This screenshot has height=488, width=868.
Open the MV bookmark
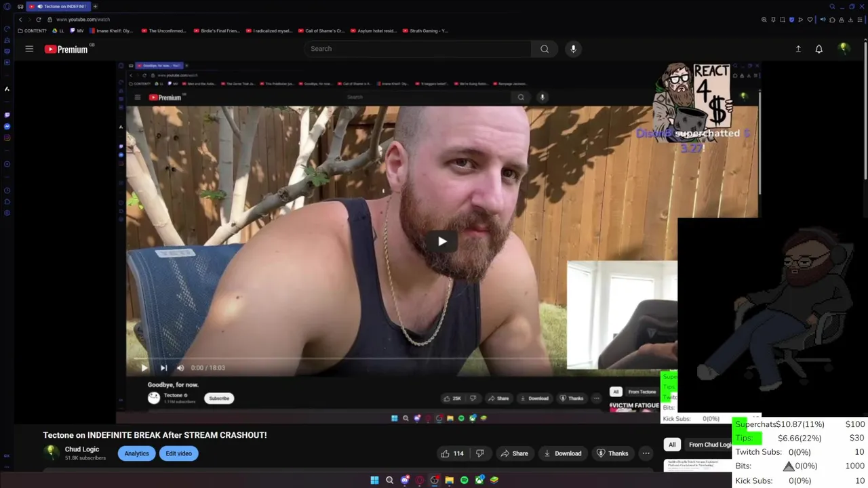point(77,30)
